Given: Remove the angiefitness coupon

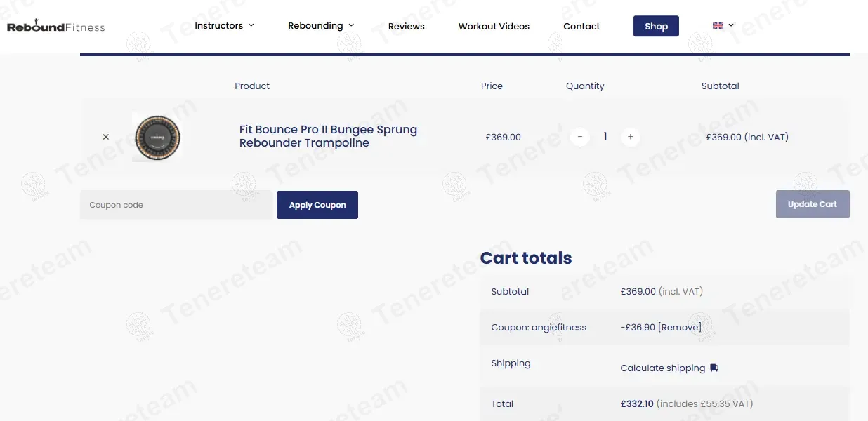Looking at the screenshot, I should click(x=679, y=327).
